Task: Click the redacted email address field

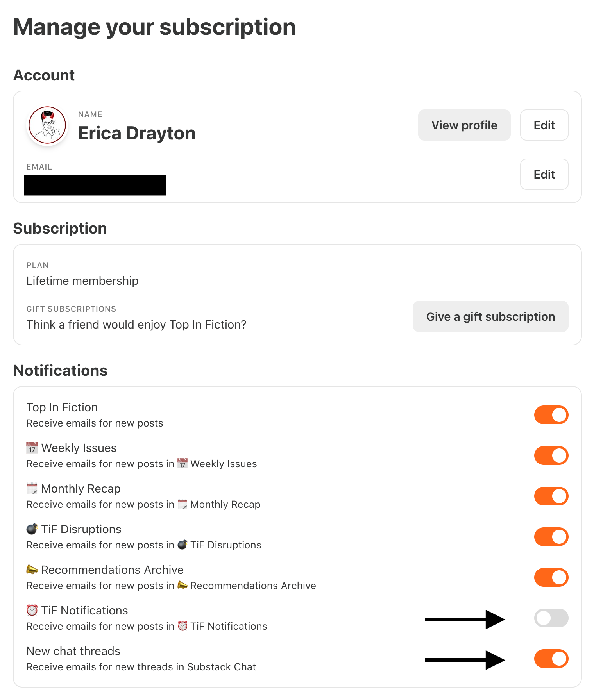Action: click(x=95, y=185)
